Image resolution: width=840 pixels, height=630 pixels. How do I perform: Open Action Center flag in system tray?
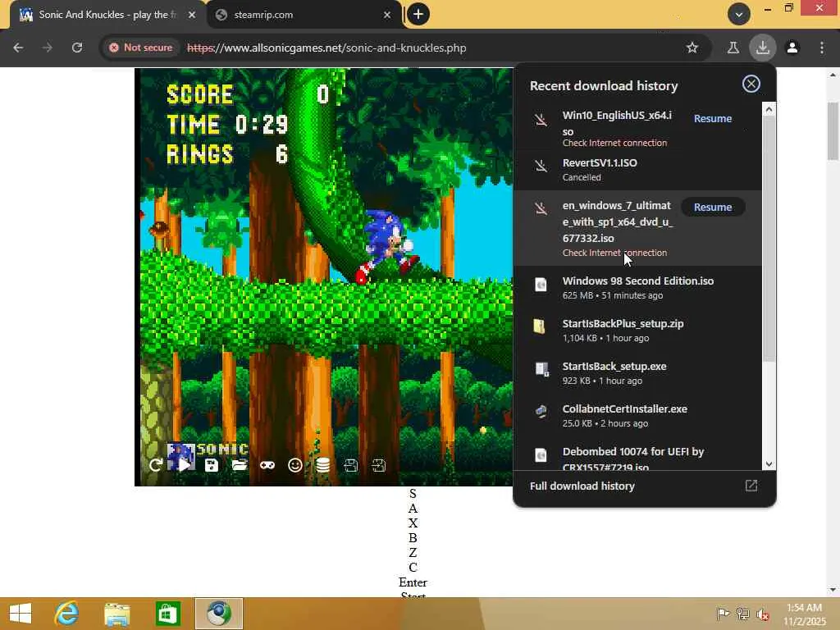(724, 614)
